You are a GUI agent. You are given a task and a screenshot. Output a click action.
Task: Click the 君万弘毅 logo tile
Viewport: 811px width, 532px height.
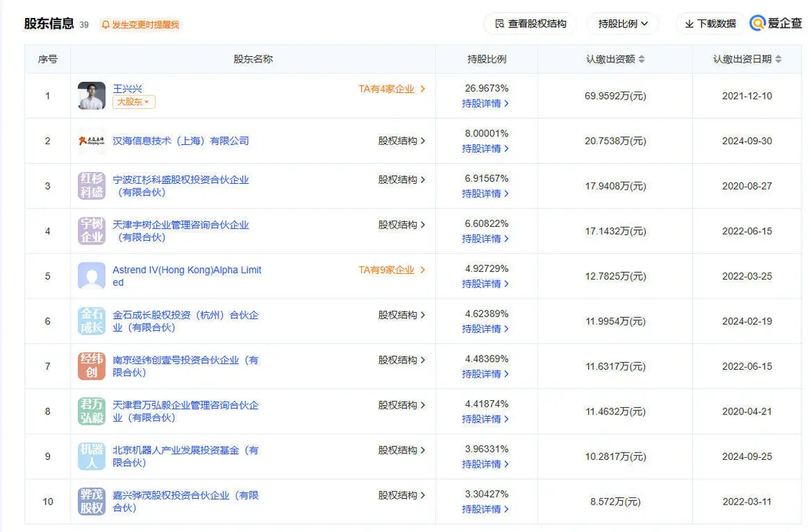click(x=92, y=411)
